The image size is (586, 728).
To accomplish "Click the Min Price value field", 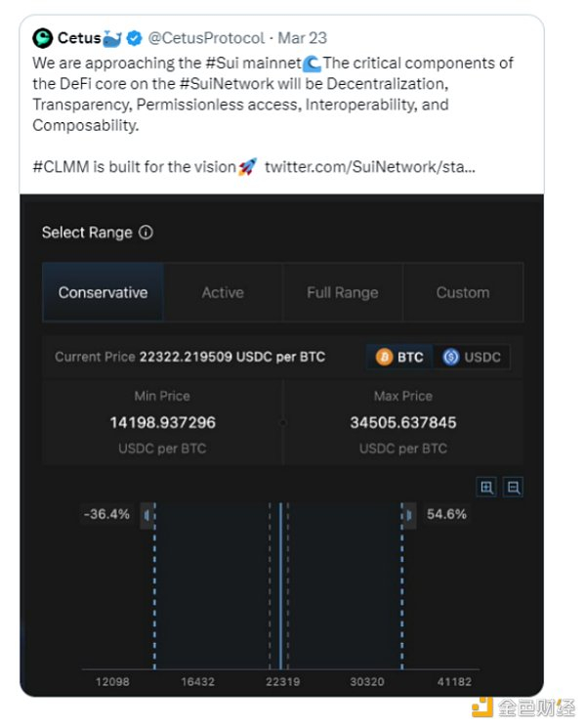I will (162, 422).
